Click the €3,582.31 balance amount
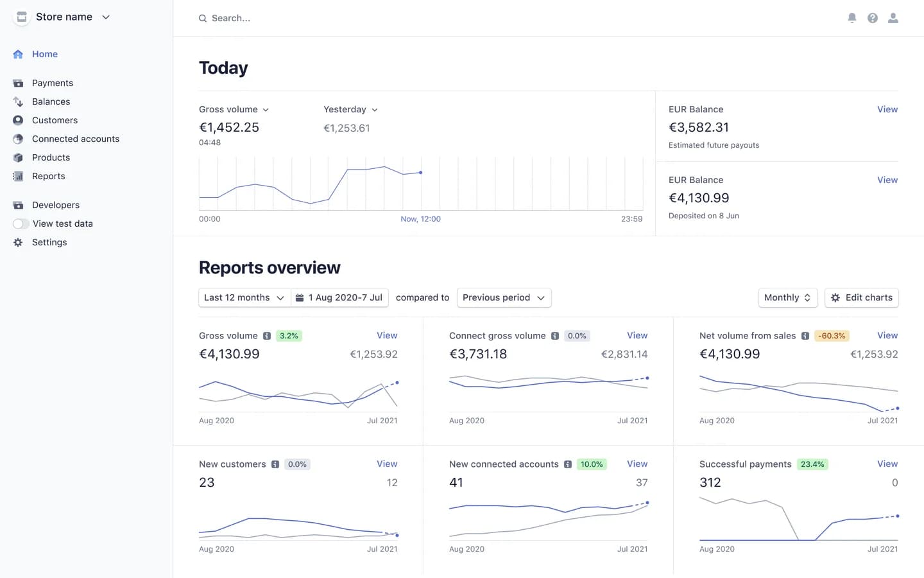Viewport: 924px width, 578px height. point(699,128)
